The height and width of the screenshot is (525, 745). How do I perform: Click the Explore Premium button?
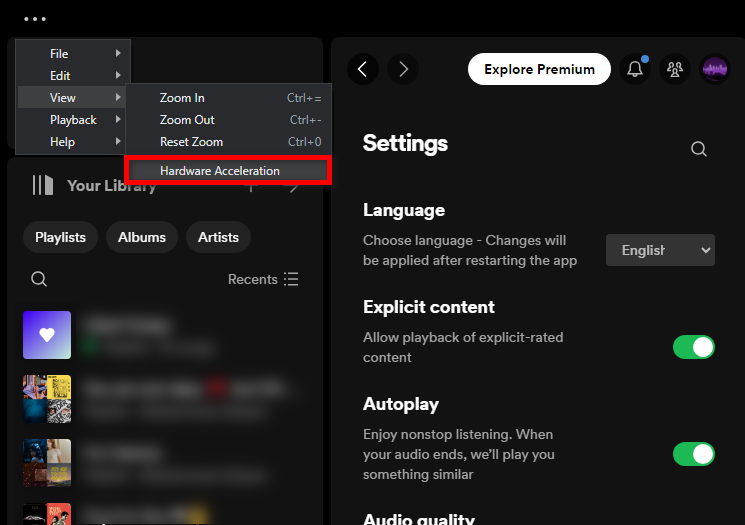click(x=539, y=69)
